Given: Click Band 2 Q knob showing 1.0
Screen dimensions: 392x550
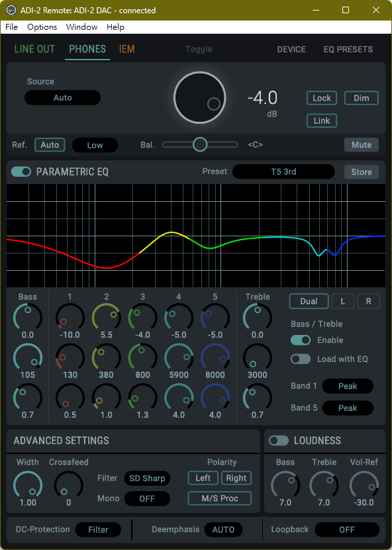Looking at the screenshot, I should 107,397.
